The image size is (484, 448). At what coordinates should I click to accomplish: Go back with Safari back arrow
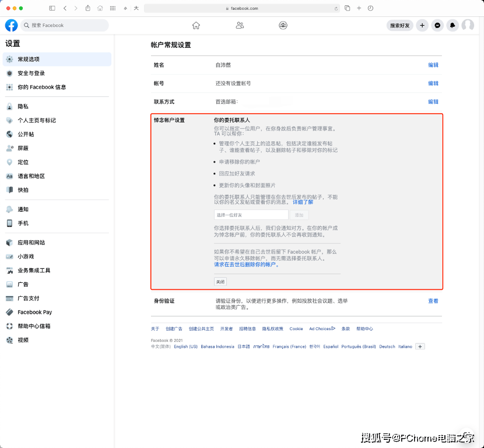click(65, 8)
